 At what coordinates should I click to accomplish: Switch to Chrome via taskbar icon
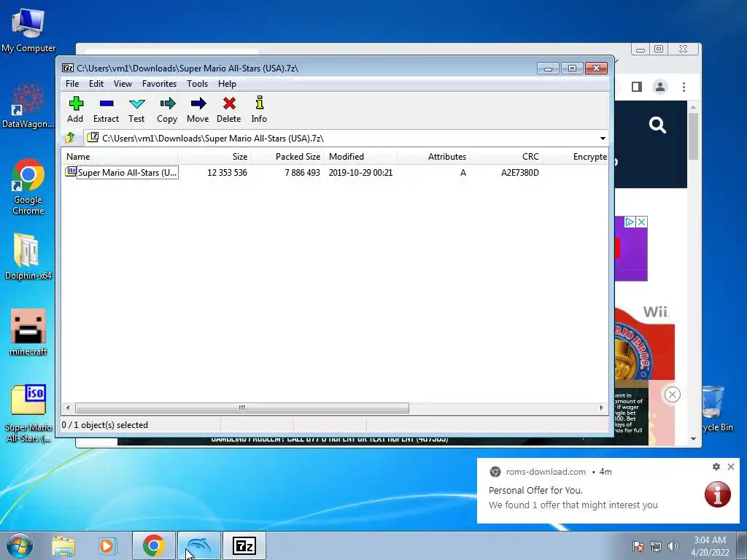[153, 545]
